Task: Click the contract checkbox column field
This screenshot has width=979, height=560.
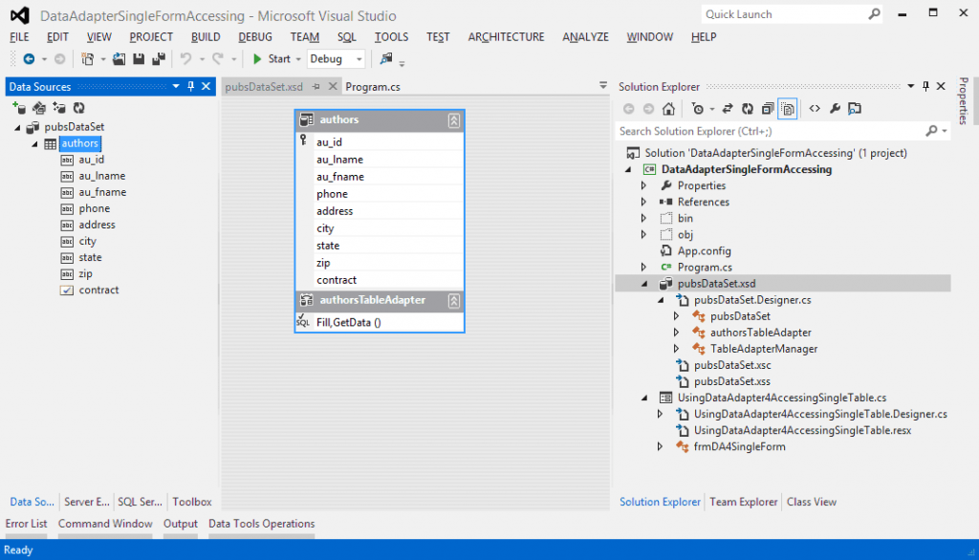Action: (x=90, y=290)
